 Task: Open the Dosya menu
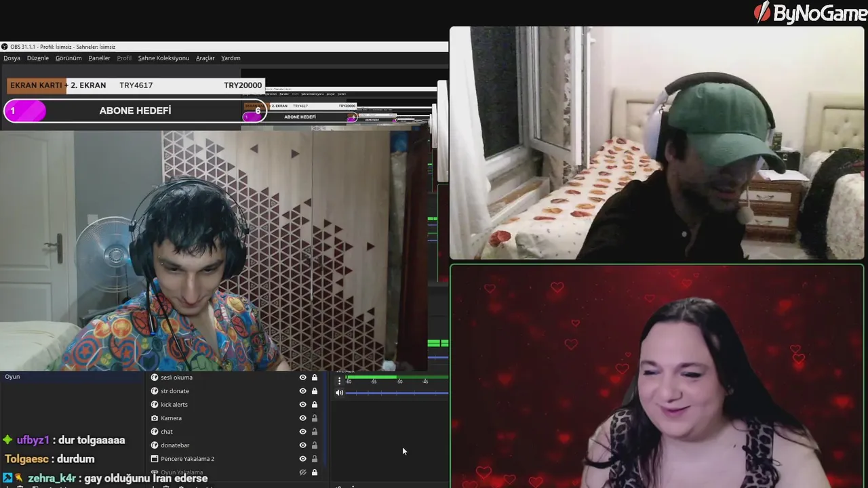point(12,58)
